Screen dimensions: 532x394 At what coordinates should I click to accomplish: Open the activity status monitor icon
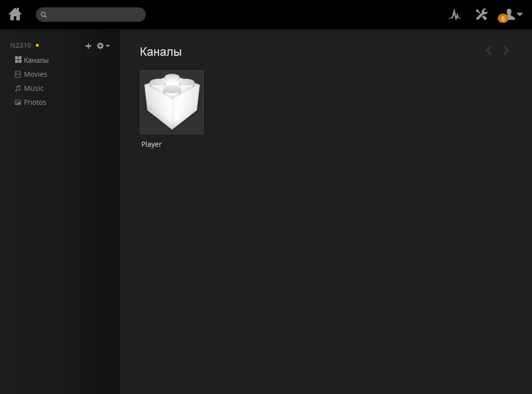[455, 15]
